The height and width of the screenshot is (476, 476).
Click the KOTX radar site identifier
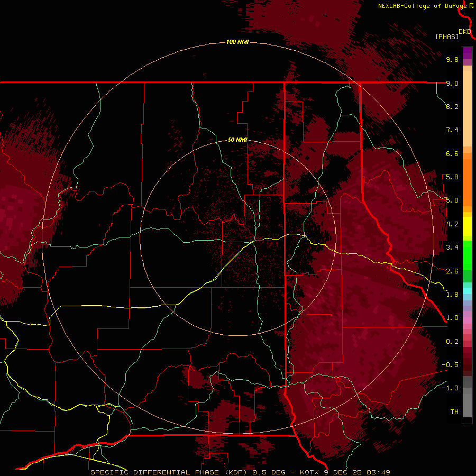click(x=309, y=472)
